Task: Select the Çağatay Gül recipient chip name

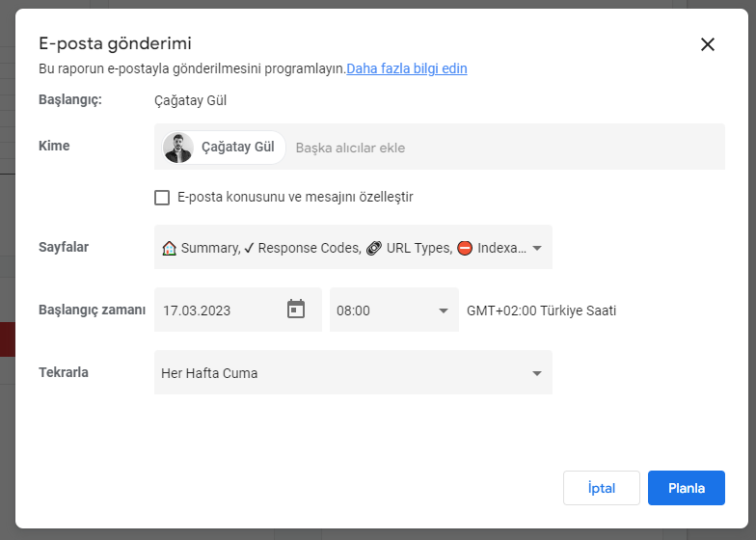Action: 237,147
